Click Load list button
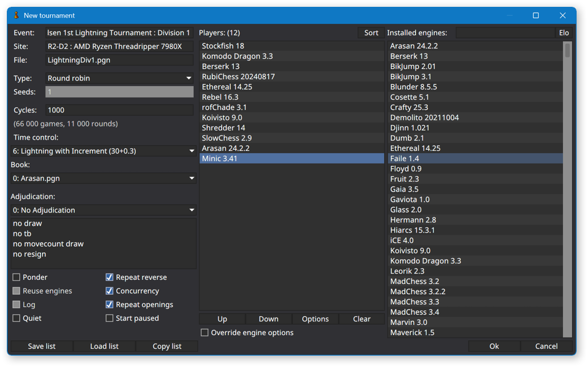Image resolution: width=588 pixels, height=367 pixels. (x=104, y=346)
